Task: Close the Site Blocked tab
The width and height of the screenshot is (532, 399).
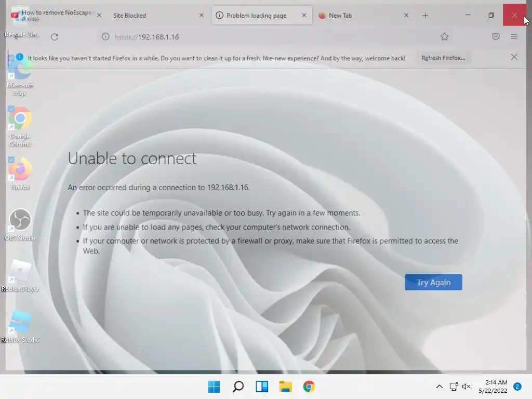Action: pyautogui.click(x=201, y=15)
